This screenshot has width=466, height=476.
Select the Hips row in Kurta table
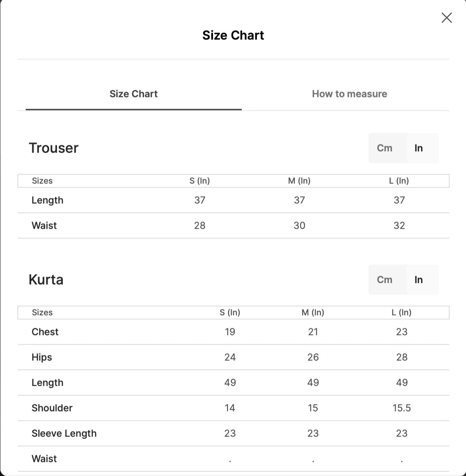(x=42, y=357)
